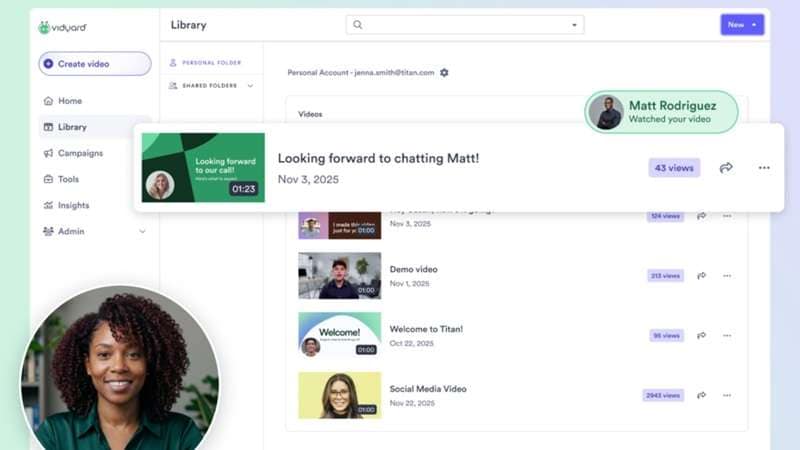The height and width of the screenshot is (450, 800).
Task: Click the 213 views badge
Action: 665,276
